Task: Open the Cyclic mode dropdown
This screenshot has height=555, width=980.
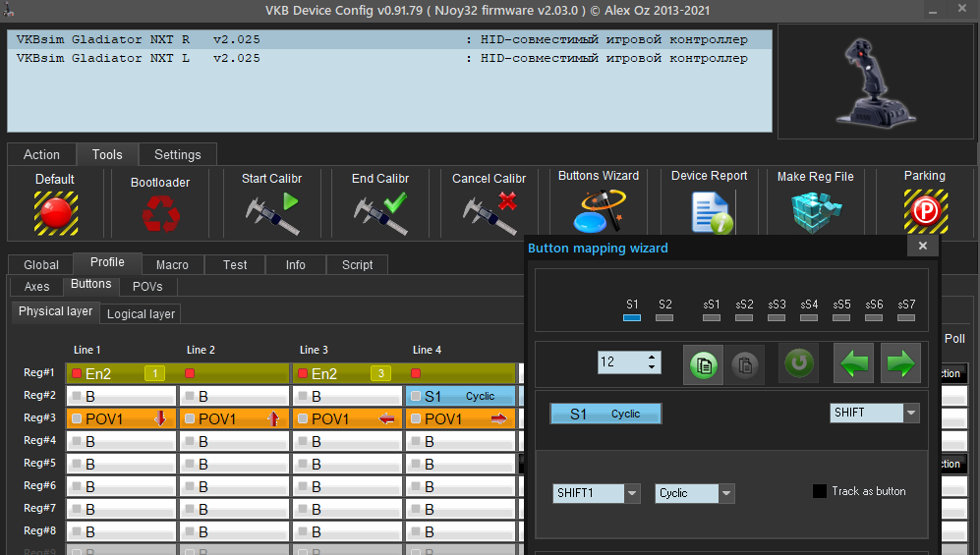Action: tap(726, 493)
